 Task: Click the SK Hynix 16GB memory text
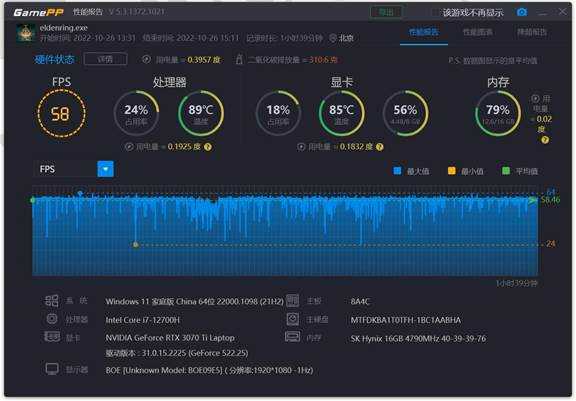(418, 338)
